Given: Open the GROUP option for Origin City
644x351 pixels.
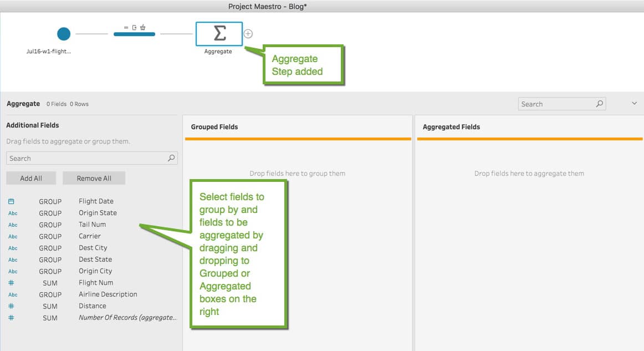Looking at the screenshot, I should [50, 271].
